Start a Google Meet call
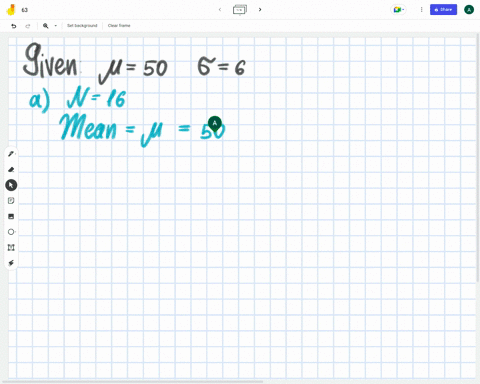The image size is (480, 384). click(x=398, y=10)
